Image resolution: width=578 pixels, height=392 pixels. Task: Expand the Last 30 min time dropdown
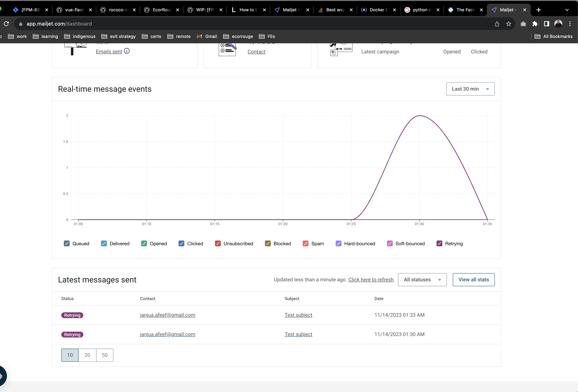[x=470, y=89]
